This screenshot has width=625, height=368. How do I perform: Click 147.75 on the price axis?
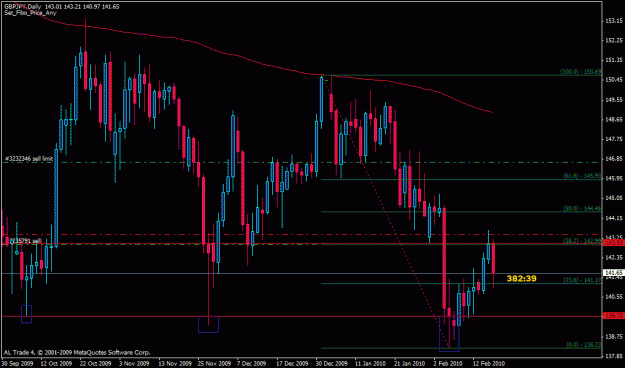[614, 139]
